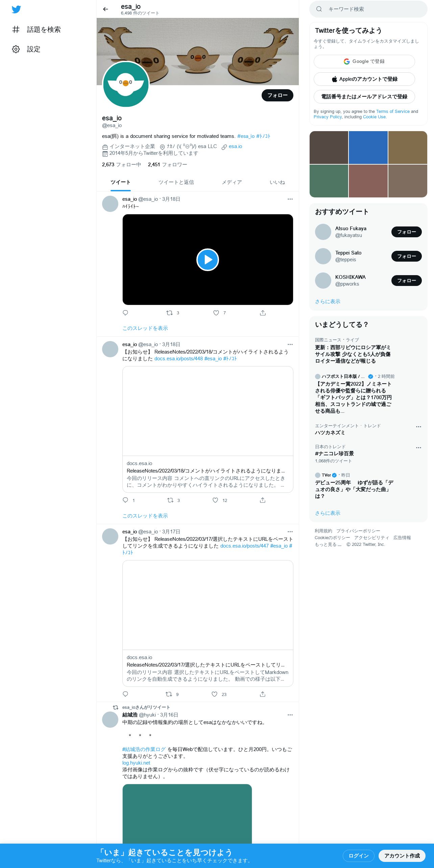
Task: View 2,451 フォロワー followers list
Action: point(167,165)
